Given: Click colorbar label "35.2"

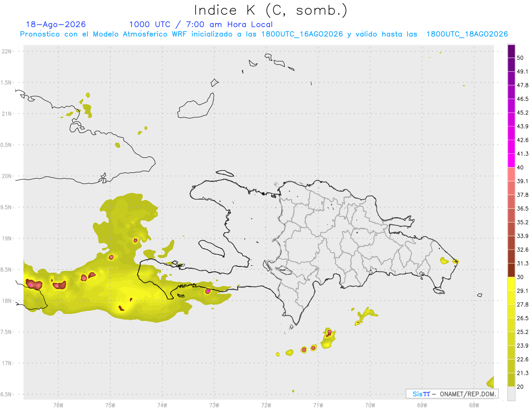Looking at the screenshot, I should [x=523, y=222].
